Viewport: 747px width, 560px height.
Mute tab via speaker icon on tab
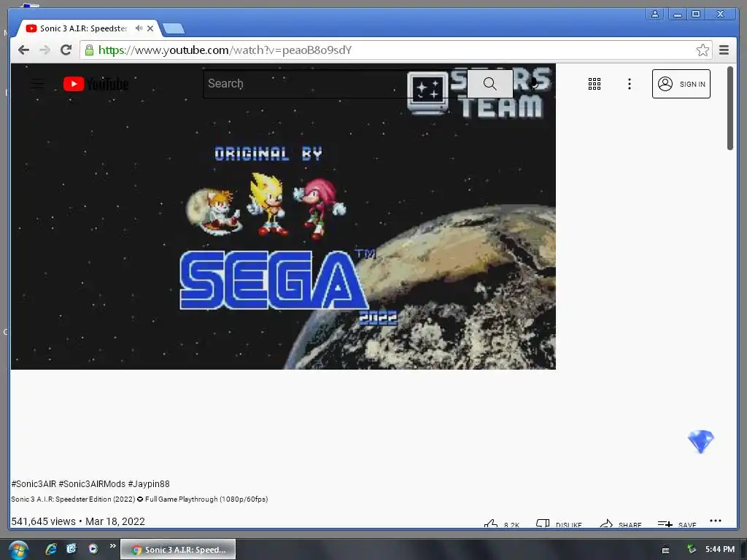tap(139, 28)
